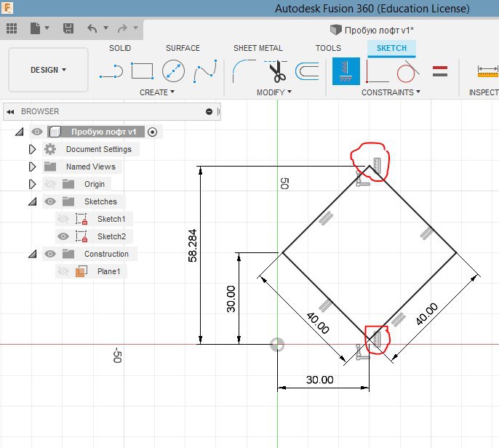Select Plane1 in the browser tree

click(108, 271)
